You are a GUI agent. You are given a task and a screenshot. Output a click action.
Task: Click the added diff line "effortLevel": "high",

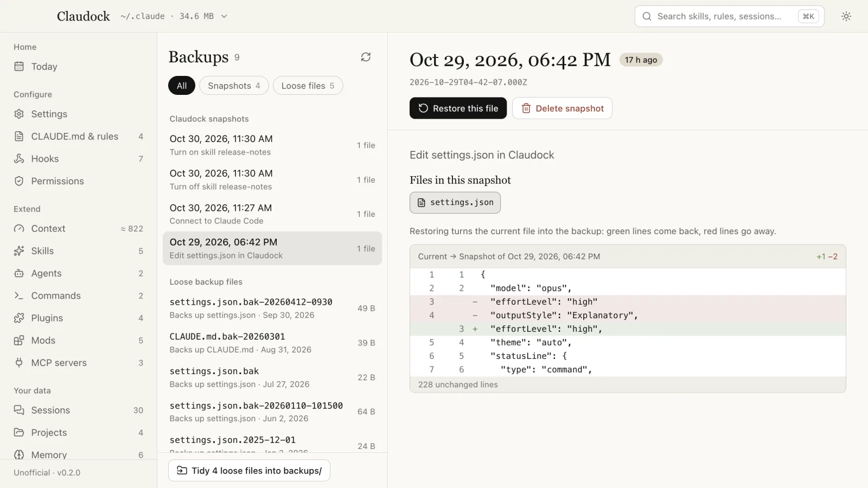628,329
